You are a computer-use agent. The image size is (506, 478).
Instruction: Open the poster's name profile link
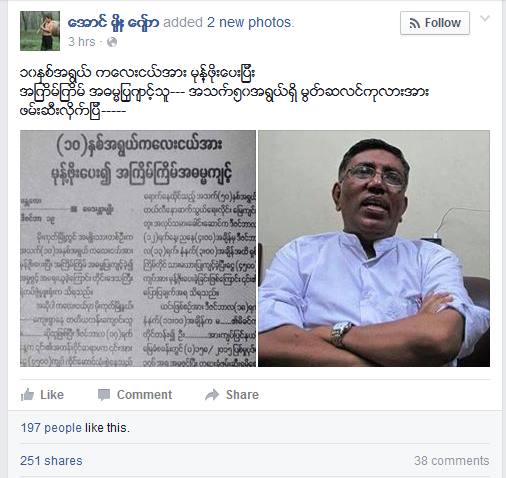(x=113, y=23)
